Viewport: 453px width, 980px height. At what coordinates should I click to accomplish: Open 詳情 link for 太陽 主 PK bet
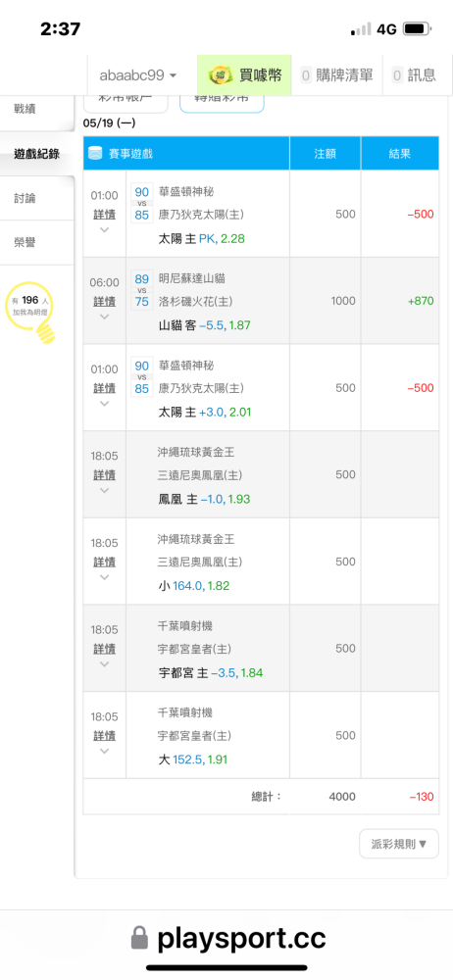tap(105, 215)
